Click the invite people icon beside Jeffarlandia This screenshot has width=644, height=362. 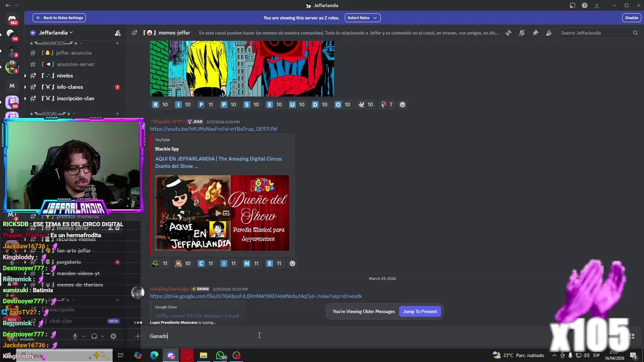pyautogui.click(x=118, y=33)
